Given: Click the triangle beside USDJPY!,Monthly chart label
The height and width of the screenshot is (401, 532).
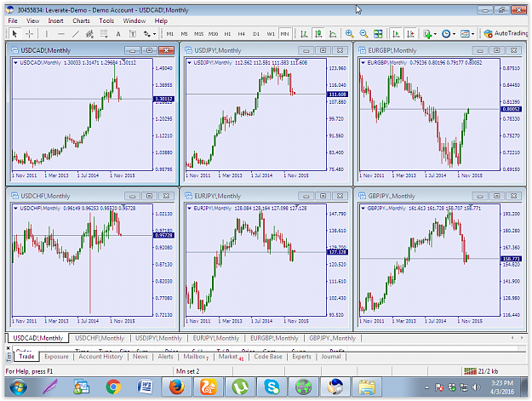Looking at the screenshot, I should tap(189, 62).
